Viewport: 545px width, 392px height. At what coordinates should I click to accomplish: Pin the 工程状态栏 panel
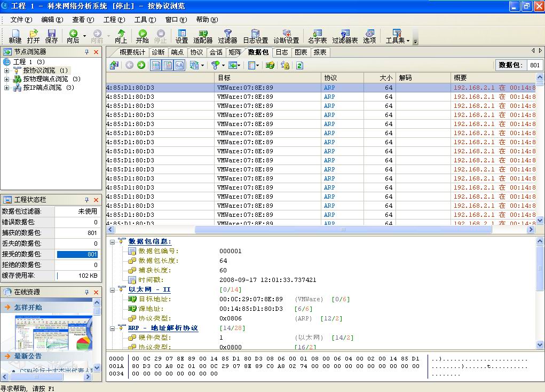[x=87, y=199]
